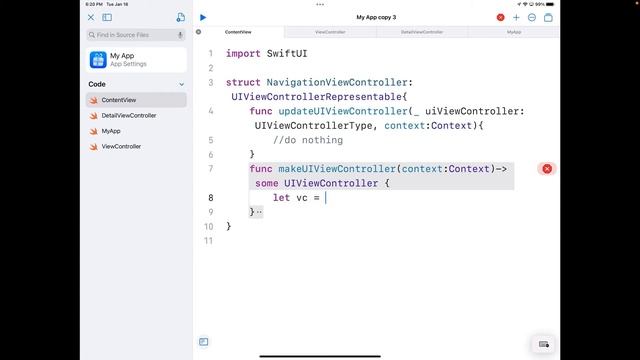Click 'updateUIViewController' function name
640x360 pixels.
point(343,111)
